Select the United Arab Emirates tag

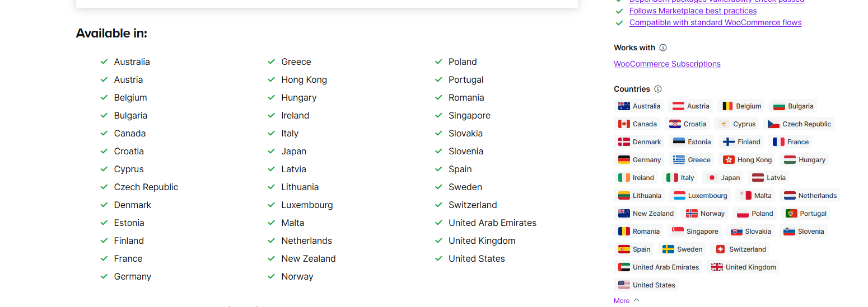point(658,267)
